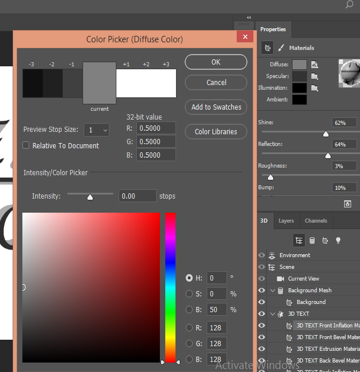Click the Specular color swatch
The image size is (360, 372).
click(299, 76)
